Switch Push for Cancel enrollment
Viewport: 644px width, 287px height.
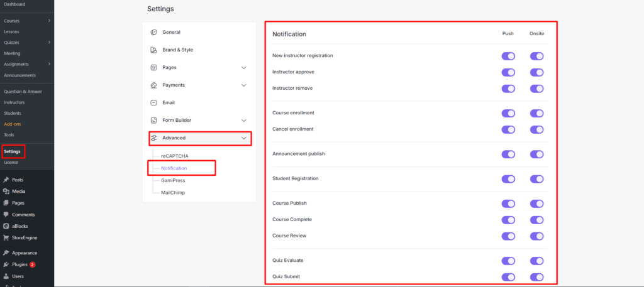point(508,130)
